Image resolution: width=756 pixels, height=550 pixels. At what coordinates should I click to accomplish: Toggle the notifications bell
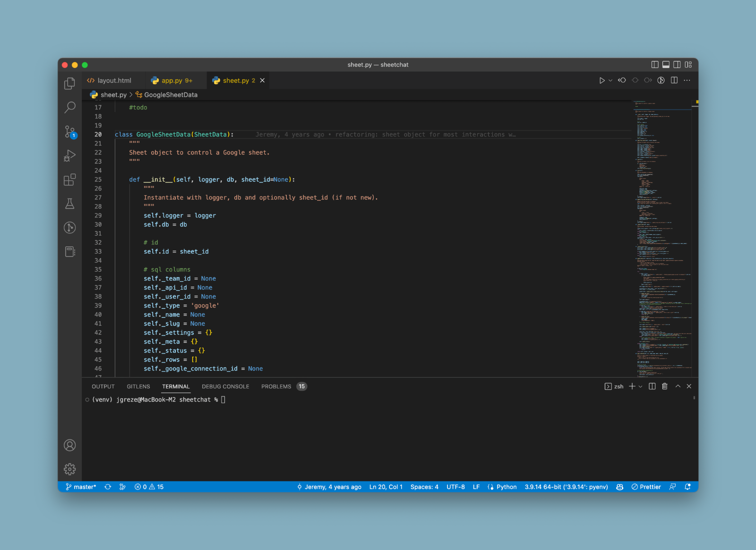(x=688, y=487)
